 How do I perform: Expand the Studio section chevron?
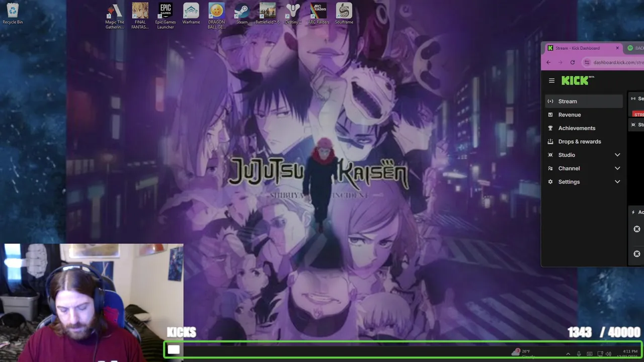tap(617, 155)
